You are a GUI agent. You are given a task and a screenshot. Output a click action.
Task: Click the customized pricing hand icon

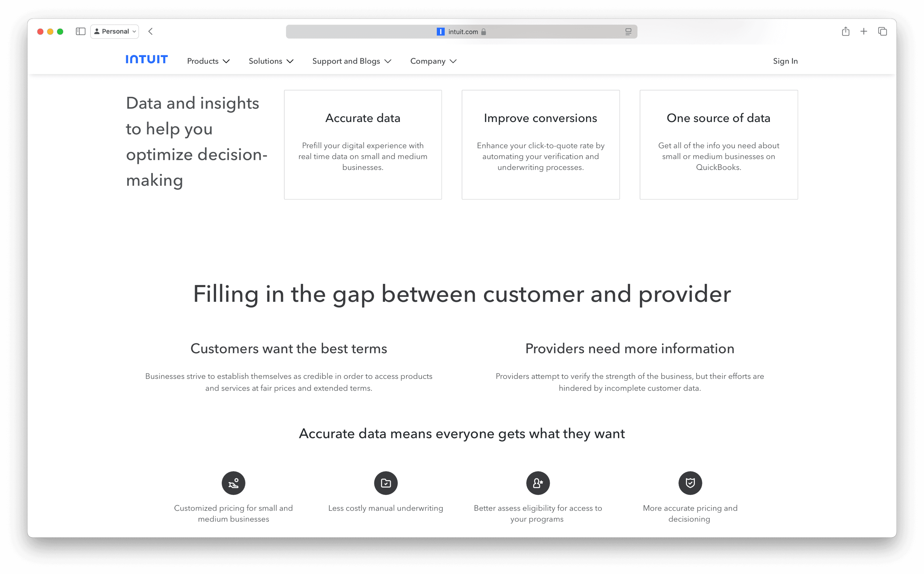[x=233, y=483]
